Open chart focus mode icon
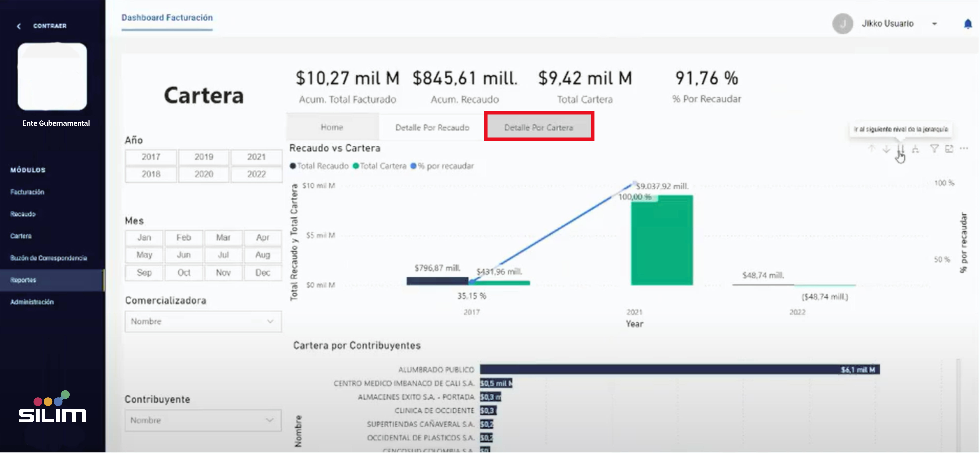The height and width of the screenshot is (453, 980). [949, 149]
